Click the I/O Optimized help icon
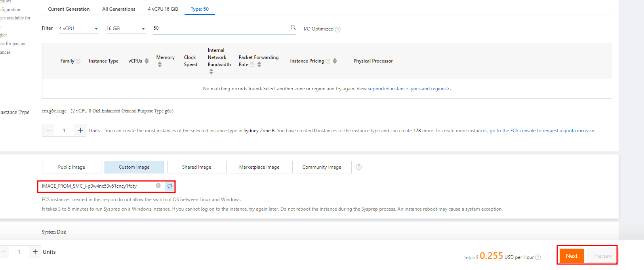 point(338,29)
